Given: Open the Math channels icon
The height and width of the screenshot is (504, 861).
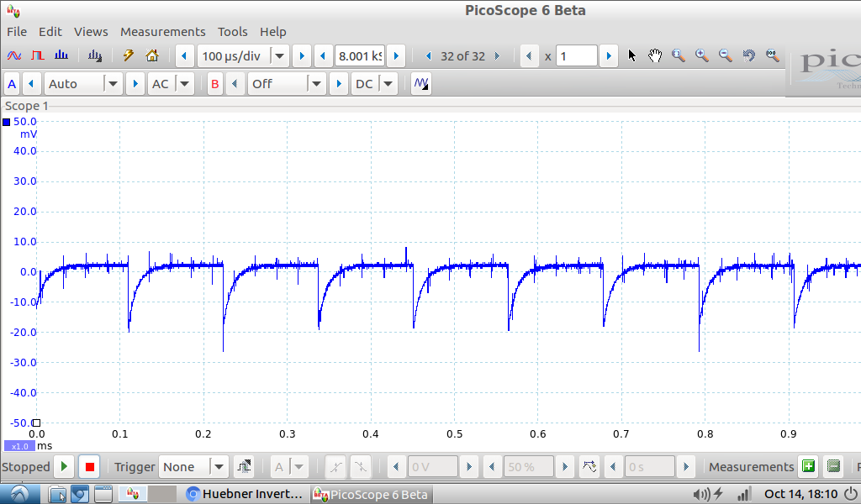Looking at the screenshot, I should (x=421, y=84).
